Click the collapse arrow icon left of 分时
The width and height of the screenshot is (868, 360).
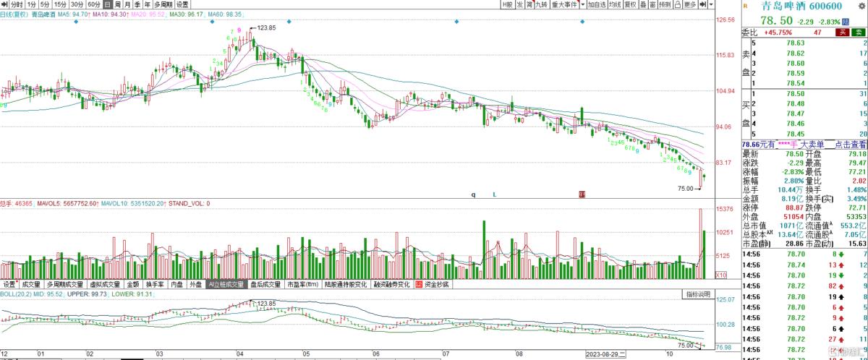4,4
